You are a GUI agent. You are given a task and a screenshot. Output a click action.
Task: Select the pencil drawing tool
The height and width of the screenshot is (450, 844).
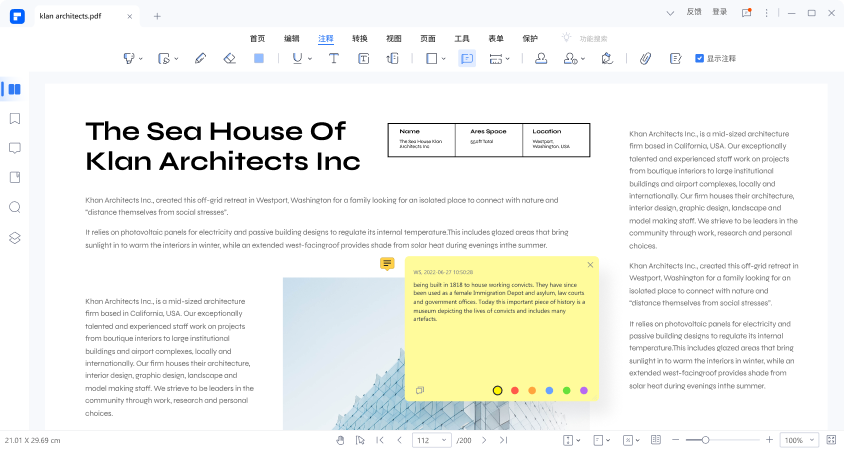(x=200, y=58)
